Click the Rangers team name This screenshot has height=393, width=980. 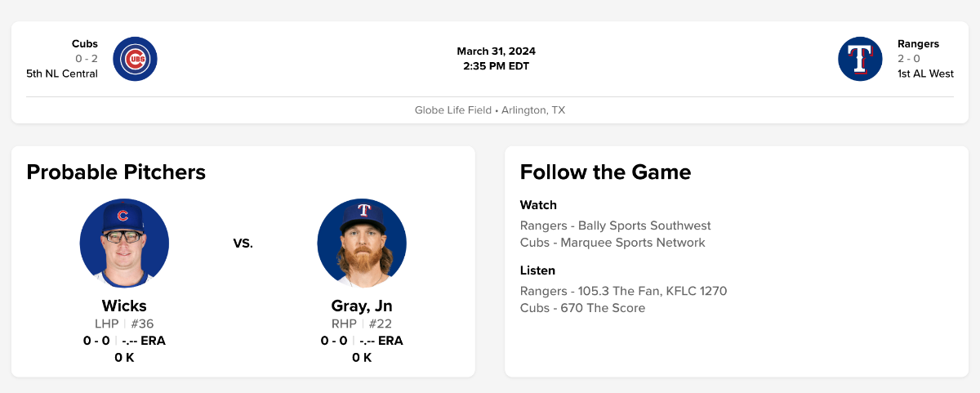(918, 44)
